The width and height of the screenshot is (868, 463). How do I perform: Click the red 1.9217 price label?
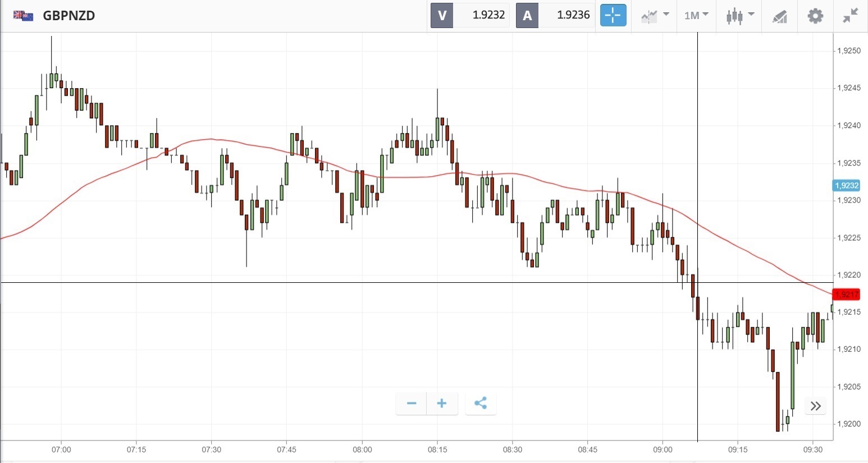coord(846,295)
